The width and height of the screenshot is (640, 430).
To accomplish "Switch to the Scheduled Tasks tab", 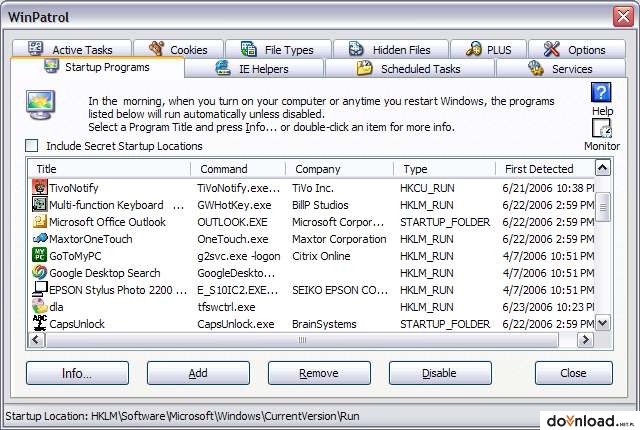I will click(x=409, y=69).
